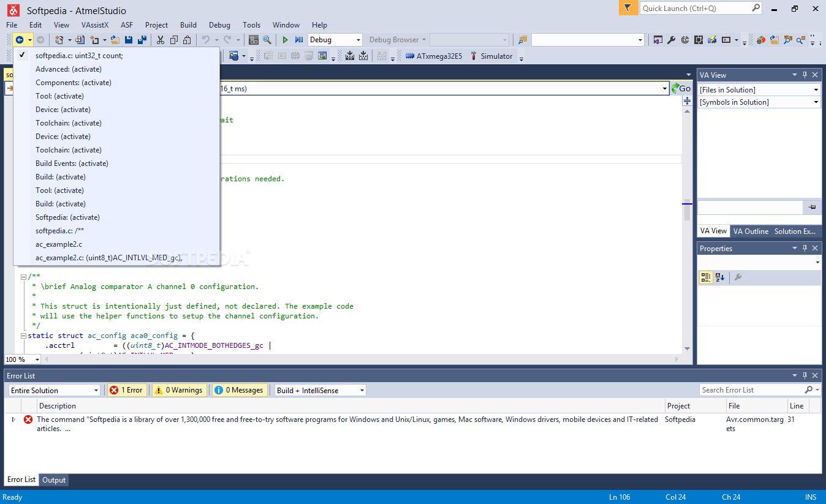
Task: Click the Search Error List field
Action: [x=751, y=390]
